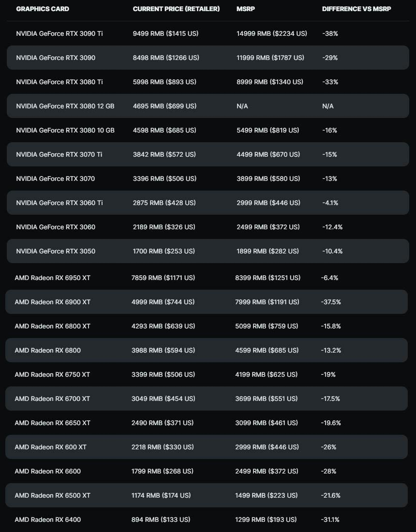
Task: Select the AMD Radeon RX 600 XT name
Action: click(x=51, y=447)
